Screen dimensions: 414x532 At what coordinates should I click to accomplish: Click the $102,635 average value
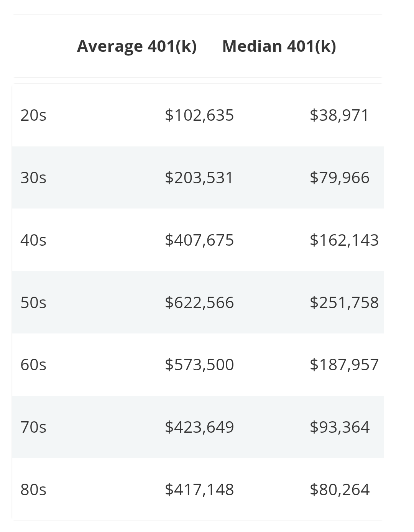click(199, 115)
